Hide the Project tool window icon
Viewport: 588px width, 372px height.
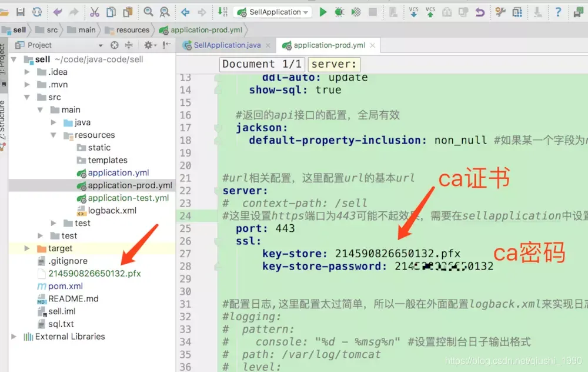point(166,45)
